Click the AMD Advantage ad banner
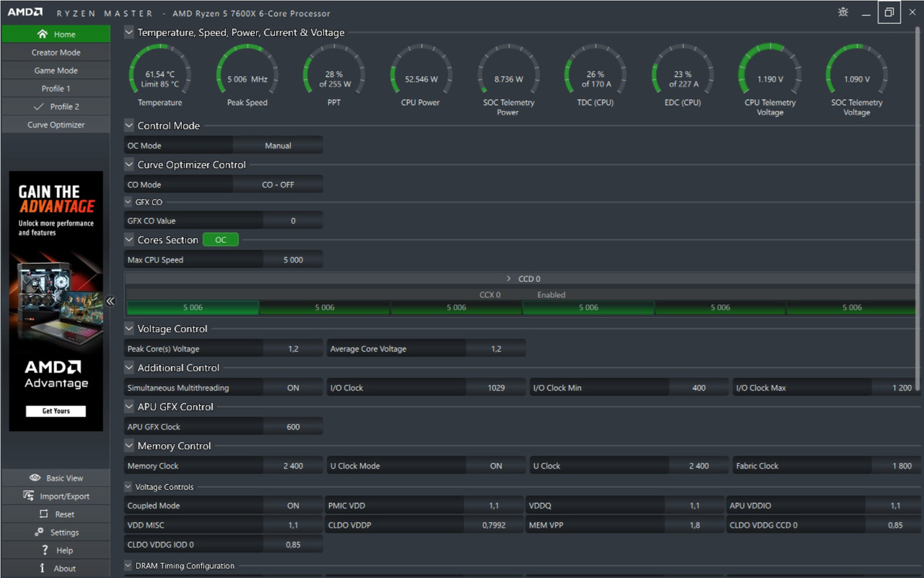This screenshot has width=924, height=578. 56,301
